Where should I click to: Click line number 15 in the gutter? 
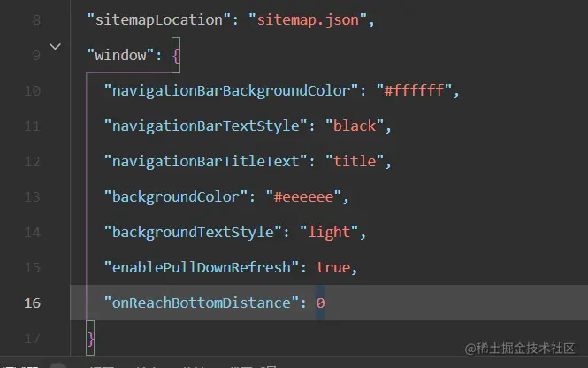[x=32, y=268]
